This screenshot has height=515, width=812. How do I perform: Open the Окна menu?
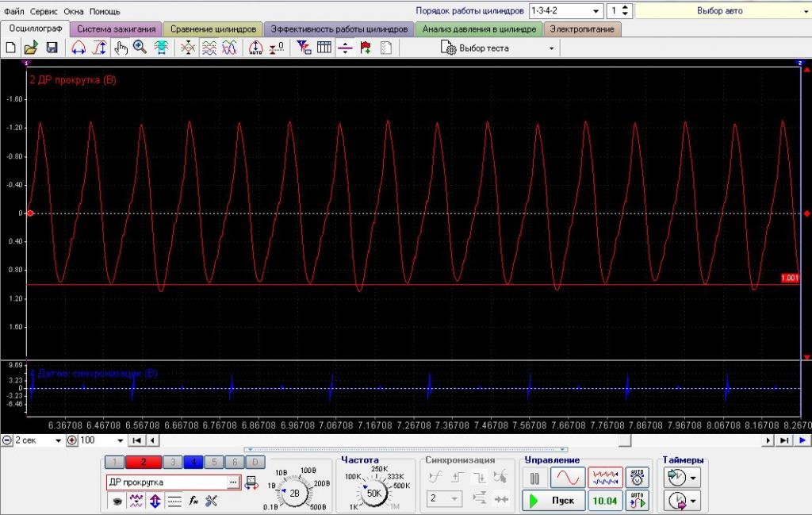(74, 11)
